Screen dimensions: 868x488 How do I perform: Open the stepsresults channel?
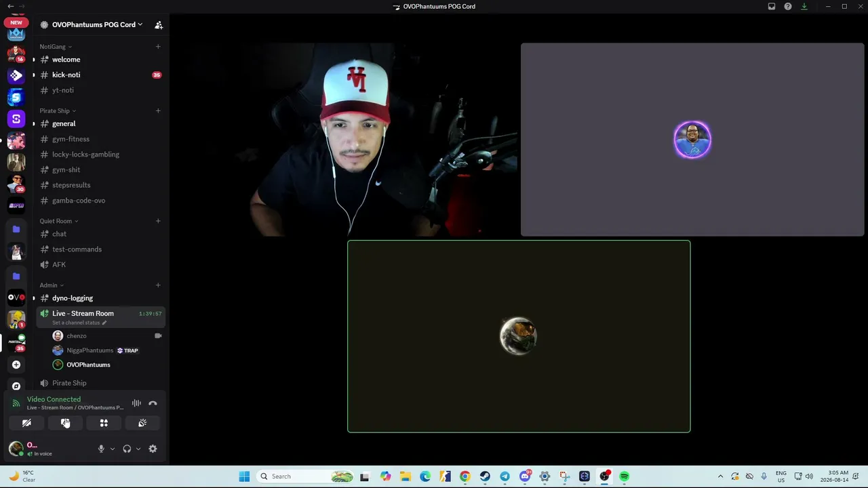[100, 185]
